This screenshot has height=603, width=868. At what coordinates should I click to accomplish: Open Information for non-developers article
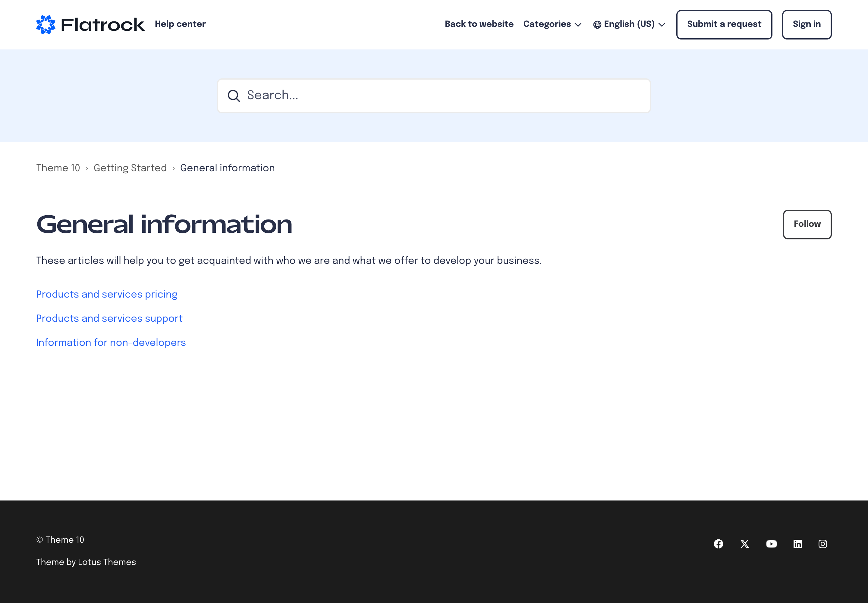[x=111, y=343]
